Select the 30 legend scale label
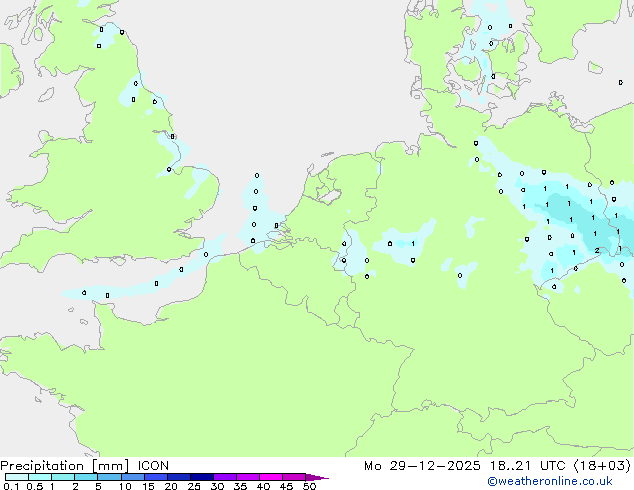Screen dimensions: 634x490 [x=217, y=487]
